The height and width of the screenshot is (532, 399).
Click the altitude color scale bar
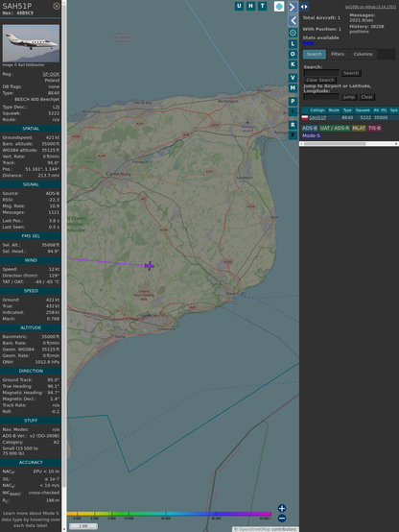pos(169,514)
